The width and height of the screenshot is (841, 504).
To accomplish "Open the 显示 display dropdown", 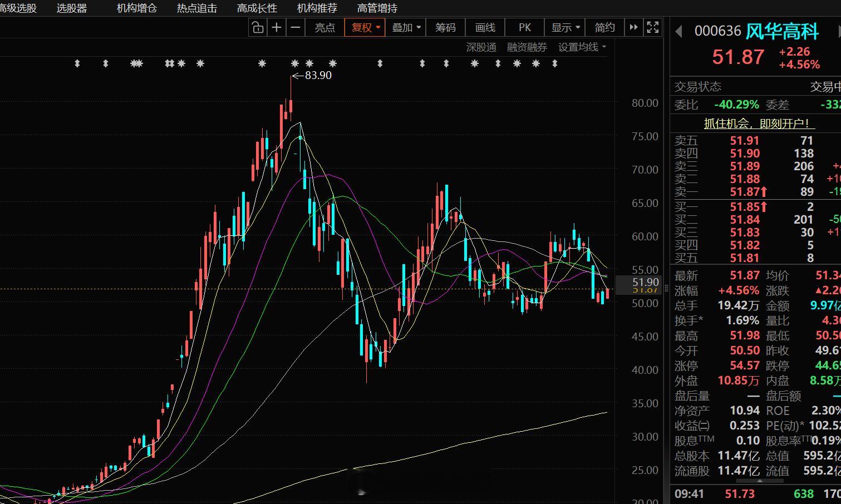I will tap(566, 27).
